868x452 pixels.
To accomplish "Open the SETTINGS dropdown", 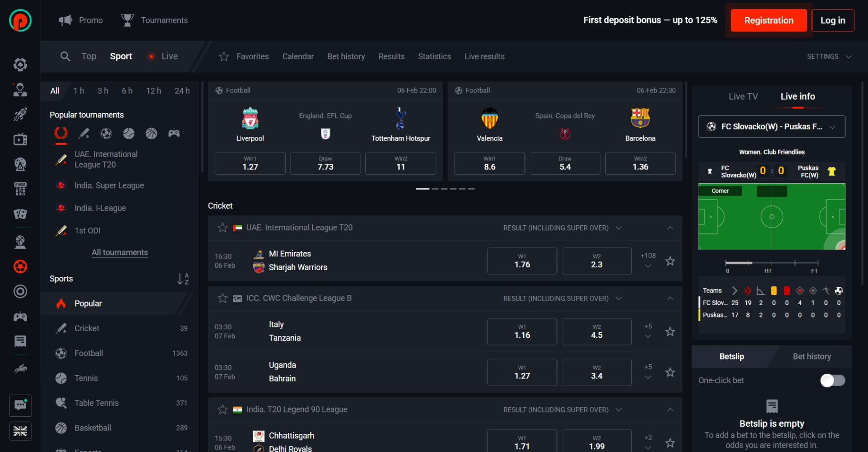I will [x=829, y=56].
